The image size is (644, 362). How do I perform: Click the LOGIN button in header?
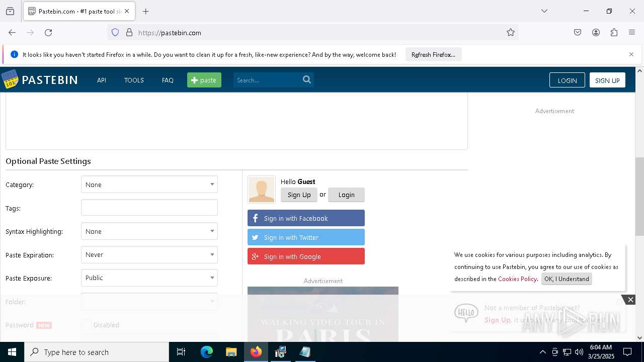567,80
